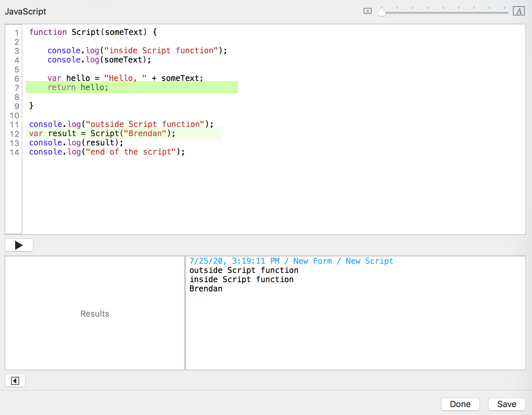The width and height of the screenshot is (532, 415).
Task: Adjust the font size slider handle
Action: click(381, 12)
